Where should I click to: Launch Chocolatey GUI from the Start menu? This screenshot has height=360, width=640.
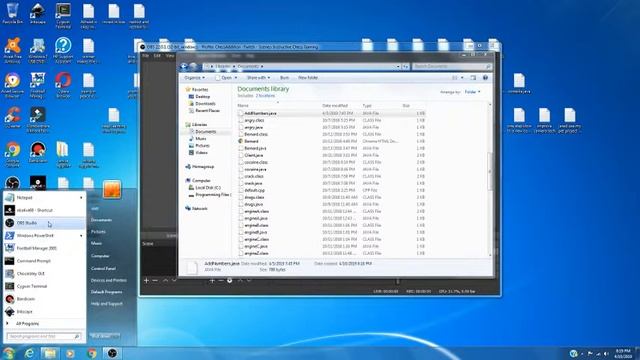click(44, 273)
